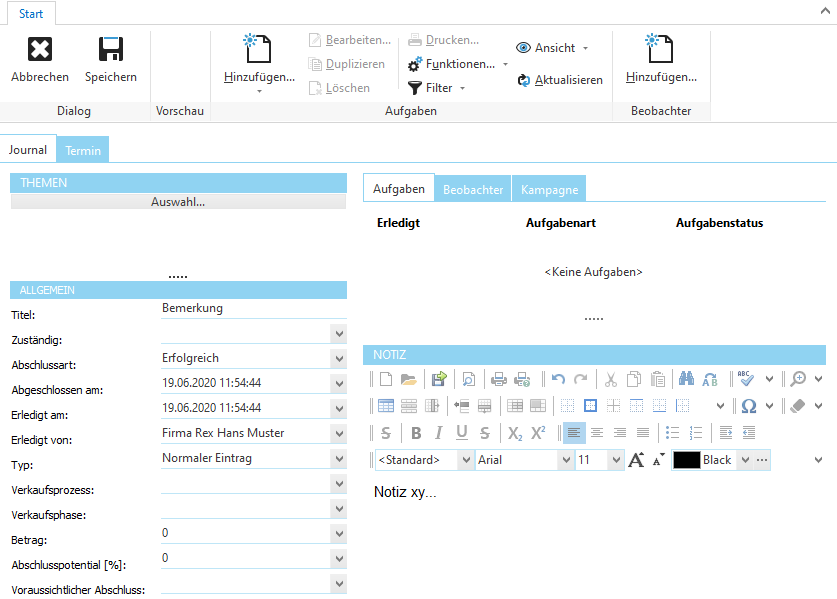Image resolution: width=837 pixels, height=599 pixels.
Task: Open the Abschlussart dropdown
Action: (x=338, y=358)
